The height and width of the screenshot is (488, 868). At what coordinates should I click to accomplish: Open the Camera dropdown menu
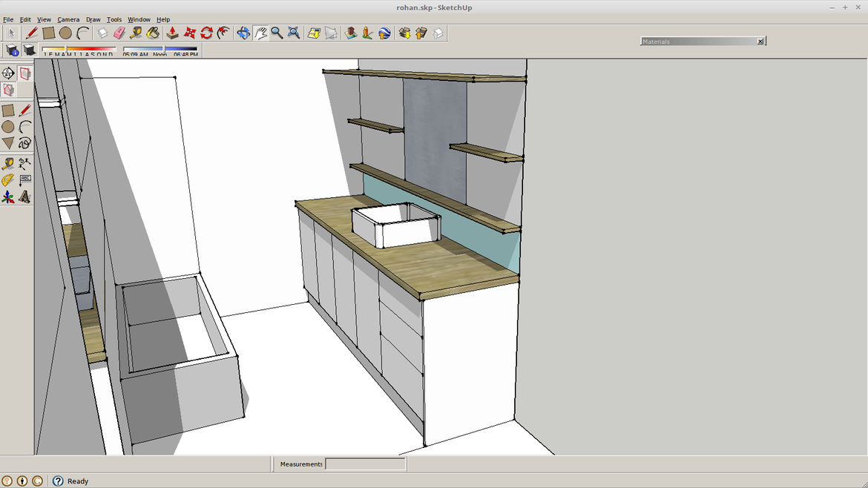tap(68, 19)
